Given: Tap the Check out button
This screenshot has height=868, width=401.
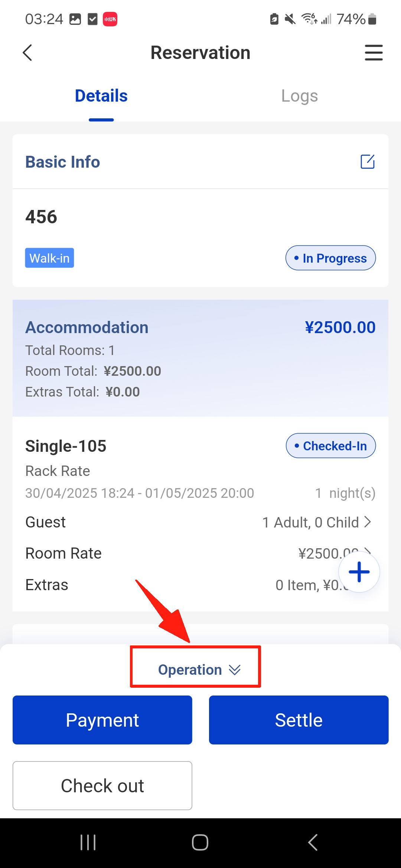Looking at the screenshot, I should tap(102, 786).
